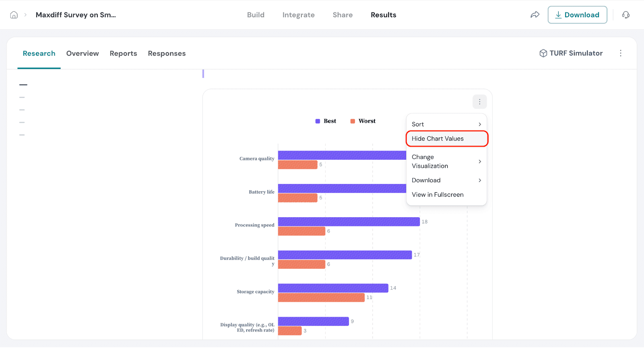The image size is (644, 348).
Task: Open the Reports tab
Action: pyautogui.click(x=123, y=54)
